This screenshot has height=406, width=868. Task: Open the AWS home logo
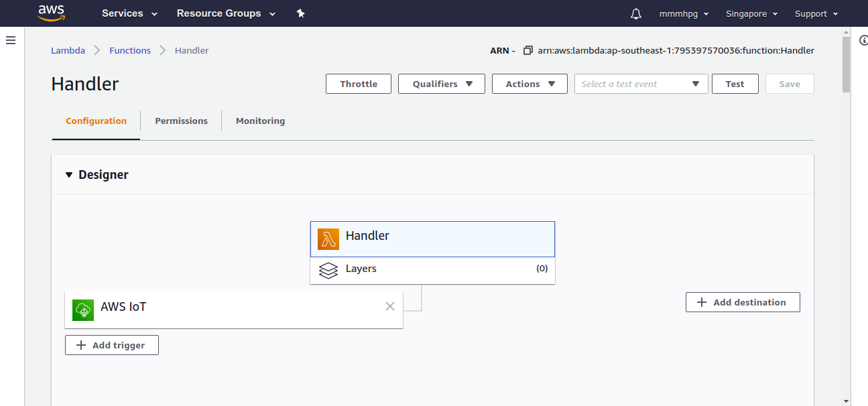(51, 13)
